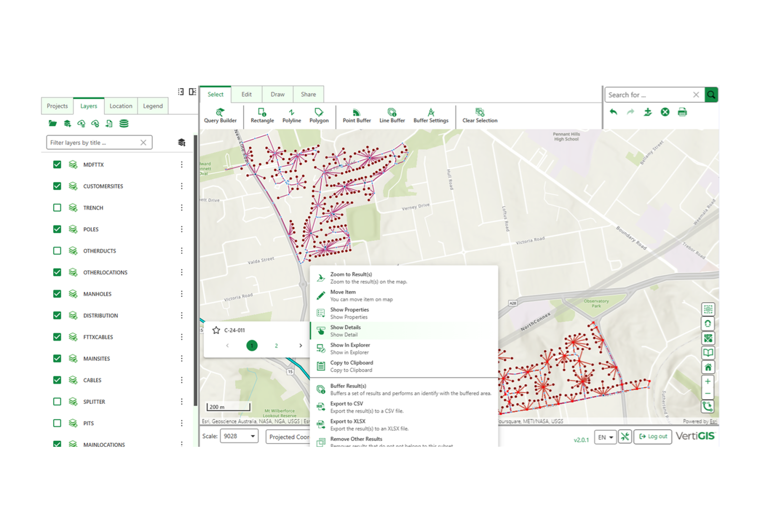Favorite the C-24-011 result with the star
760x532 pixels.
216,330
